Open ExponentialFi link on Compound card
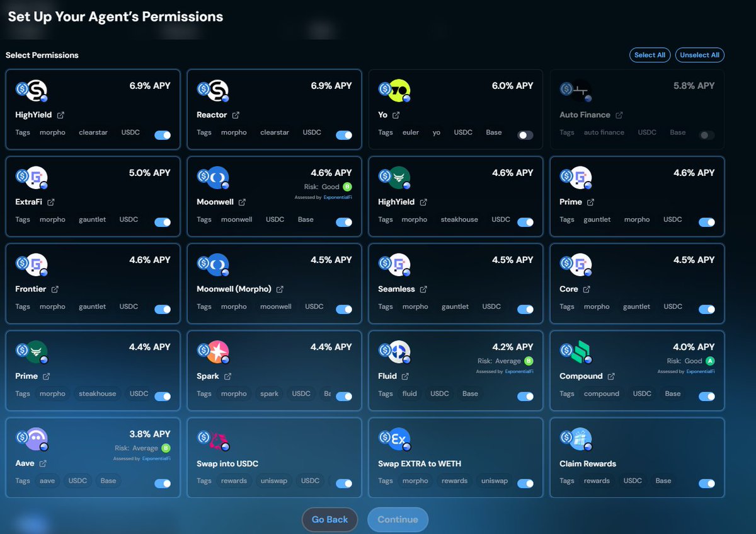This screenshot has height=534, width=756. pos(701,371)
